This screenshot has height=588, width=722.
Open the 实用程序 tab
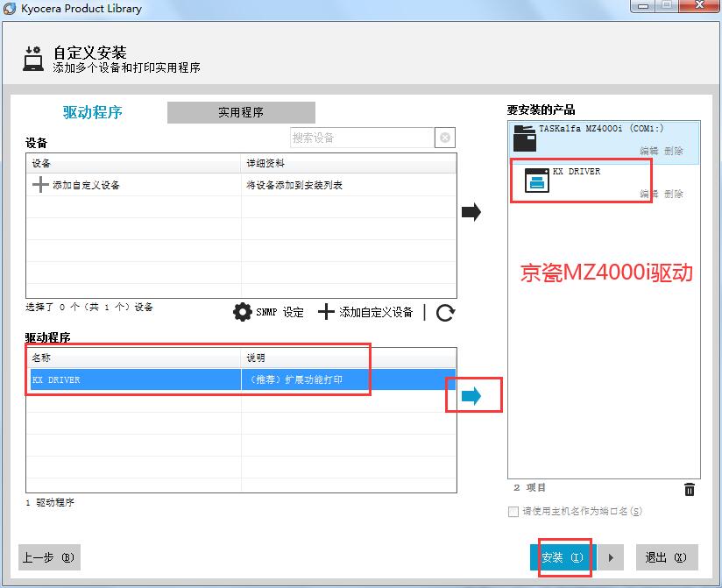pos(241,112)
